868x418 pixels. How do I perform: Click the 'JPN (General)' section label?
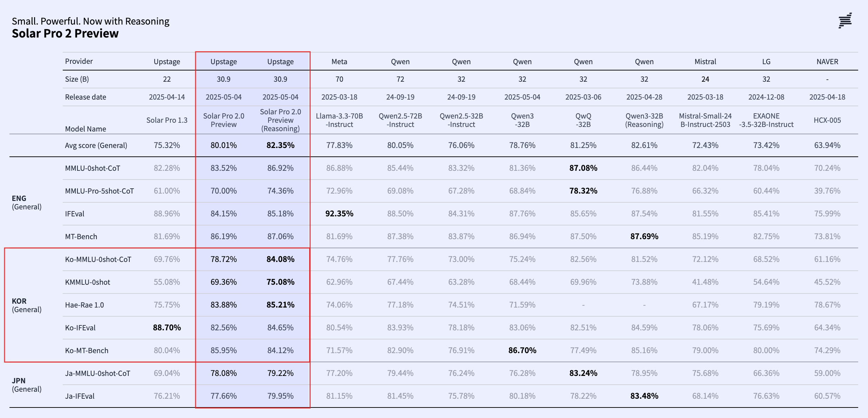pos(27,385)
